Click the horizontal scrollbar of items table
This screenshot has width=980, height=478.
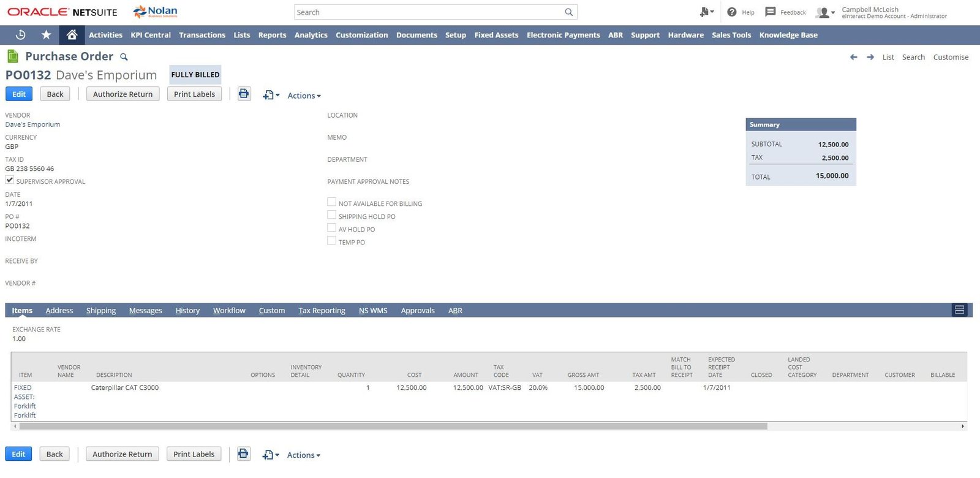[393, 426]
